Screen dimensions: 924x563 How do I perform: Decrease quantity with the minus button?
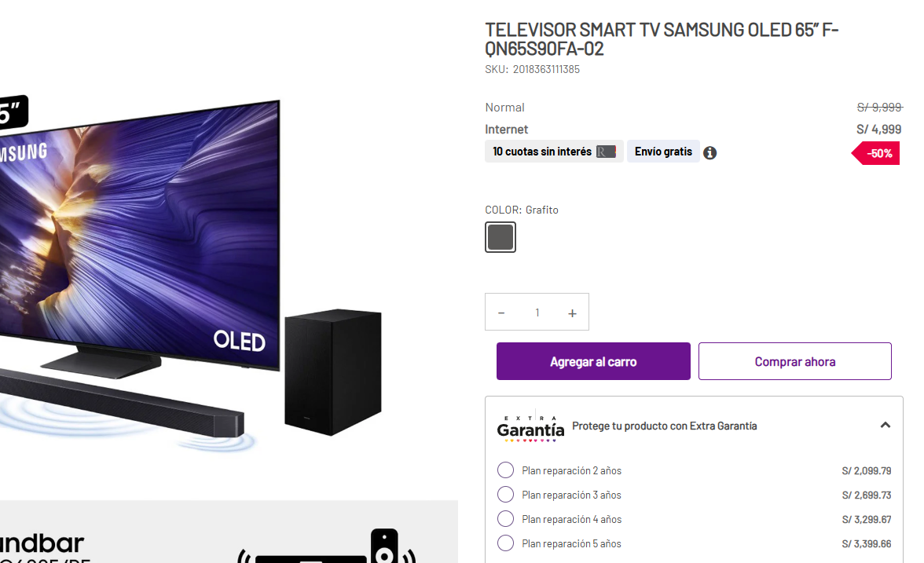coord(501,313)
